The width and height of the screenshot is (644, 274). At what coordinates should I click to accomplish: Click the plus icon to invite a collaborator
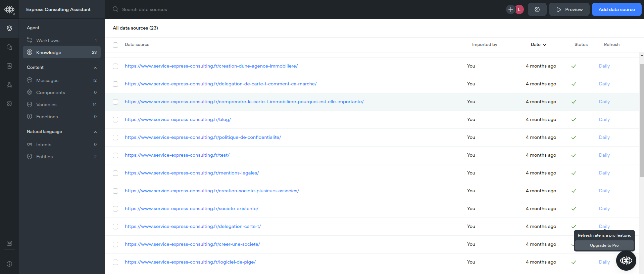(x=510, y=9)
